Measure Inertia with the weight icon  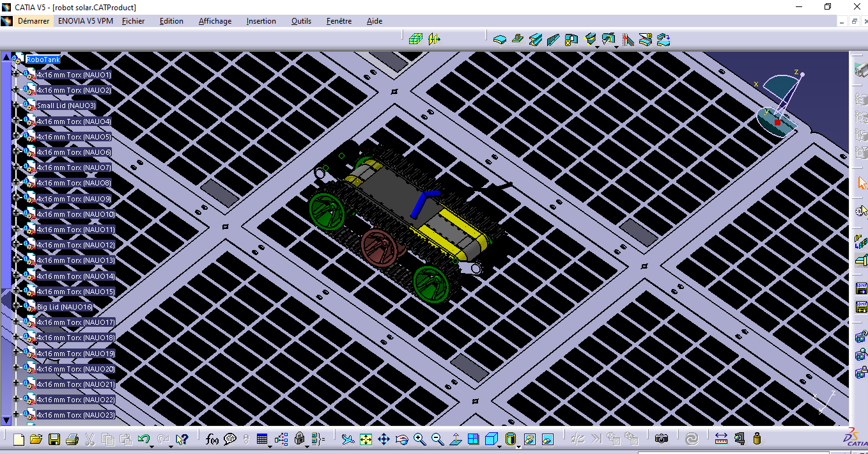(757, 439)
